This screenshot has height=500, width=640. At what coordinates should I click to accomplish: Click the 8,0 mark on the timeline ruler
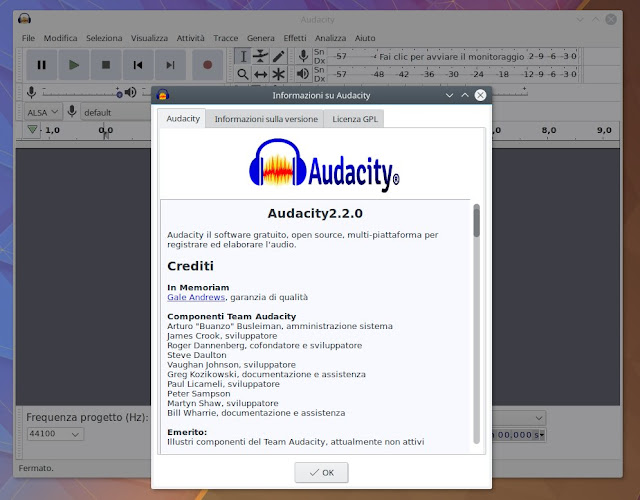[549, 130]
